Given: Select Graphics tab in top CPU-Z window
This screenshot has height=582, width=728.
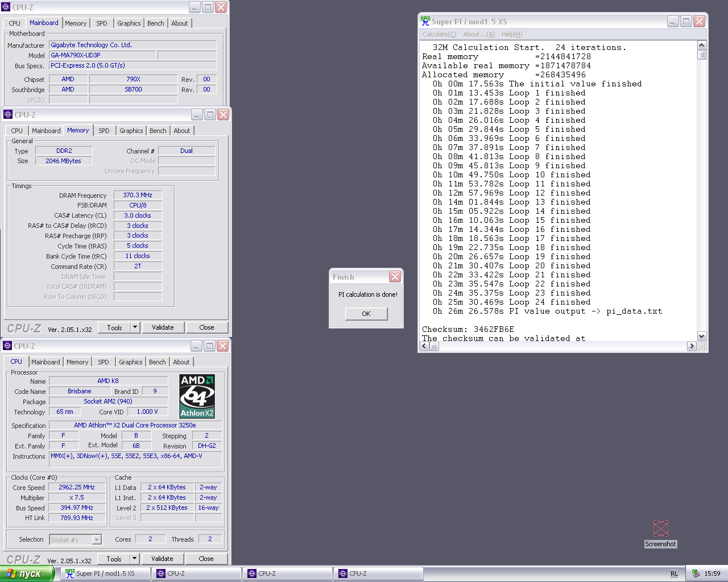Looking at the screenshot, I should coord(129,23).
